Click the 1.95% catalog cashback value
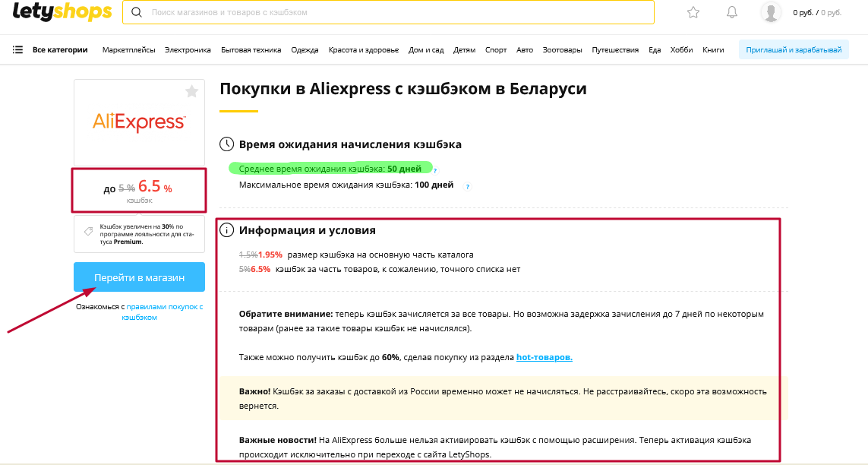The image size is (868, 465). coord(270,255)
